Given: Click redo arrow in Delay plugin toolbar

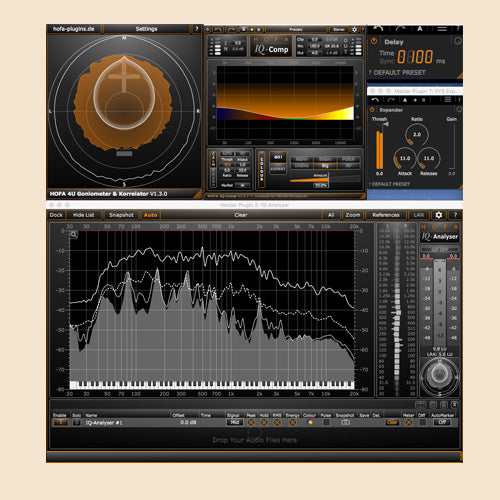Looking at the screenshot, I should tap(401, 29).
